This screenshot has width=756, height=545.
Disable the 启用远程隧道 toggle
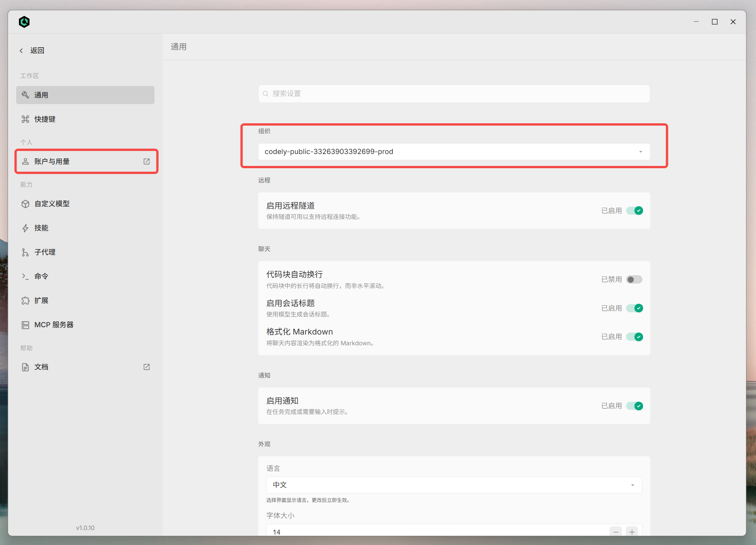click(635, 210)
